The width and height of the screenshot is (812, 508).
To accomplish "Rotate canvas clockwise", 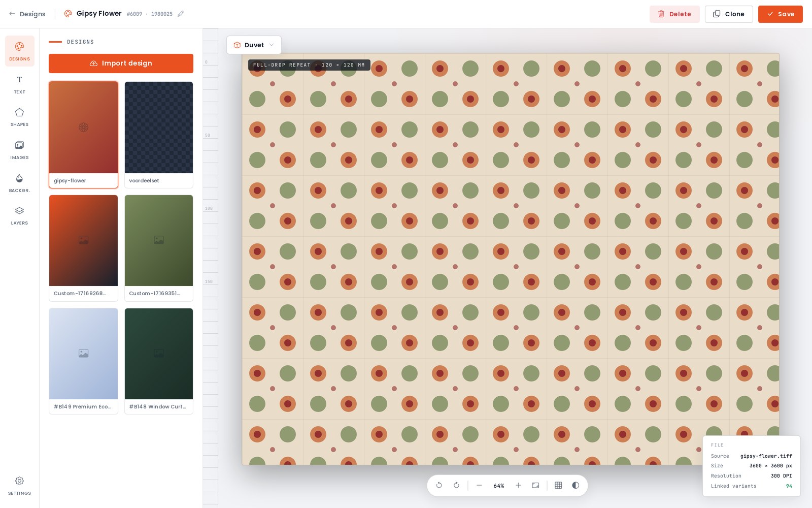I will (x=456, y=486).
